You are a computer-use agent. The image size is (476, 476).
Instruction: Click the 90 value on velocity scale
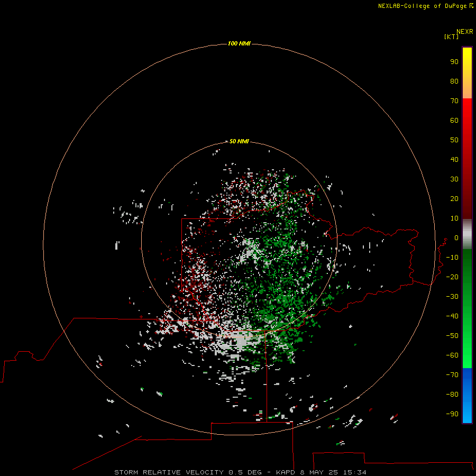[x=454, y=62]
